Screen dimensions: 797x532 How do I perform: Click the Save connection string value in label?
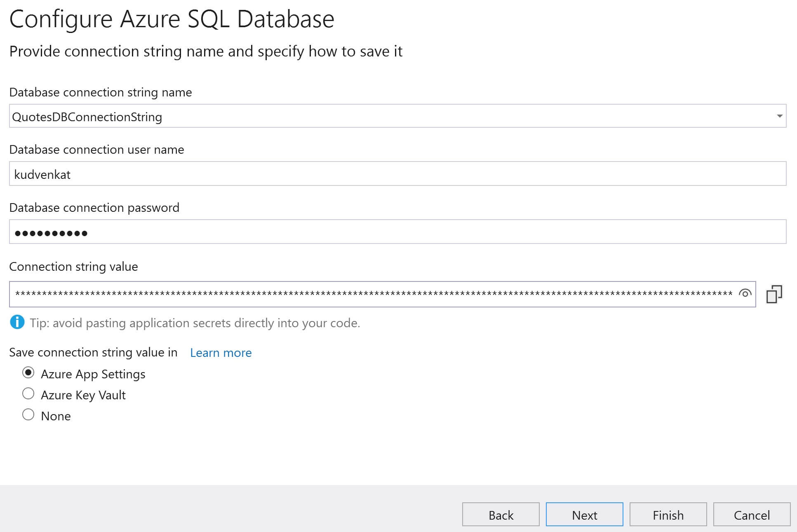tap(93, 352)
